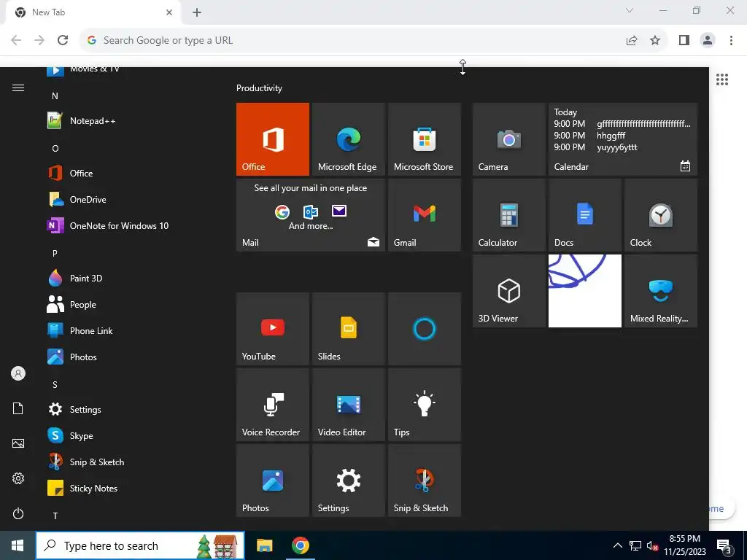
Task: Open the user account icon in Start
Action: [18, 373]
